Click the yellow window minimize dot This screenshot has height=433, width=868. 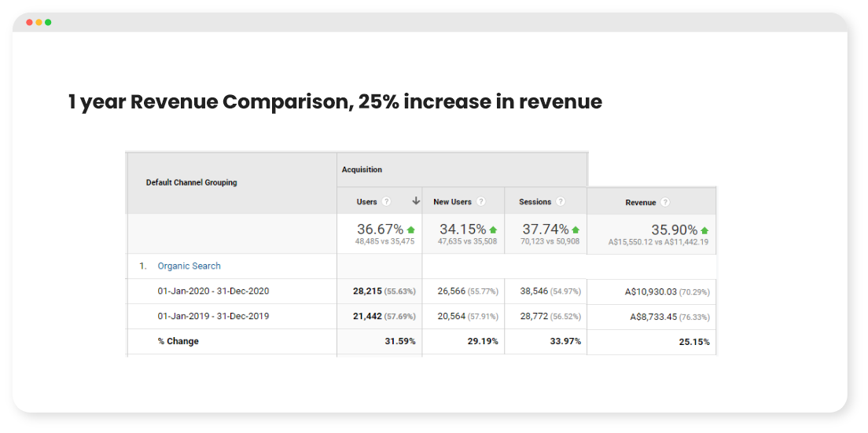coord(39,22)
